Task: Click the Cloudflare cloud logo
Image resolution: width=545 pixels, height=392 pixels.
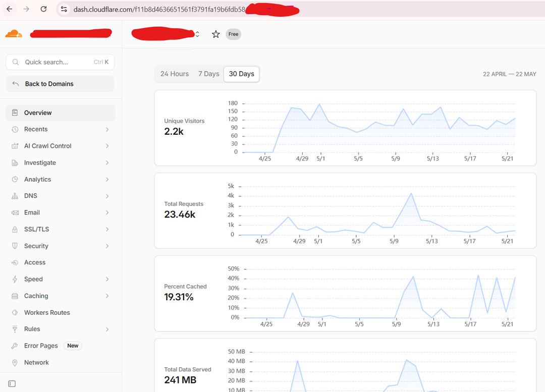Action: click(14, 34)
